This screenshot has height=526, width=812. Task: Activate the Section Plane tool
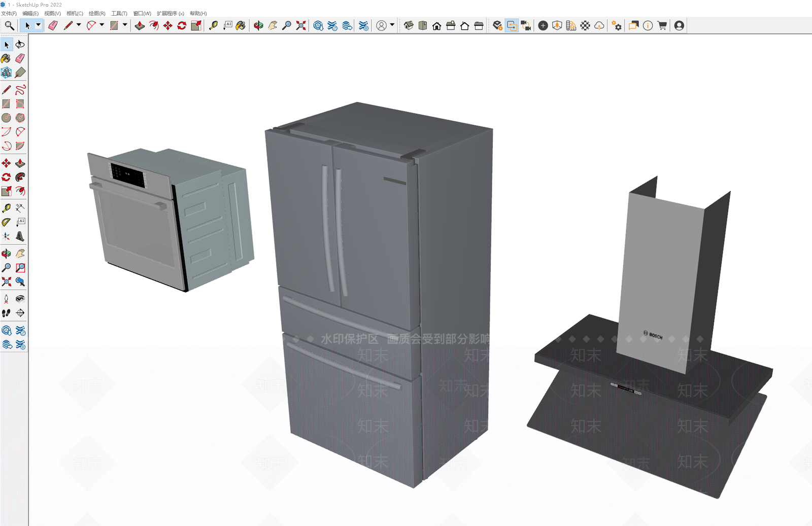pos(20,313)
